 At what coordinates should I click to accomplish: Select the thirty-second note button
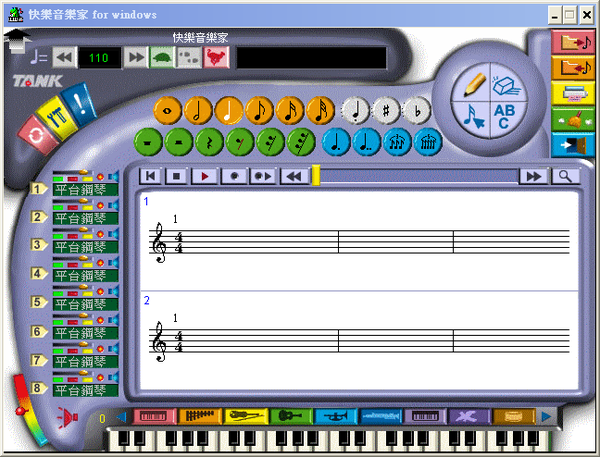[320, 111]
